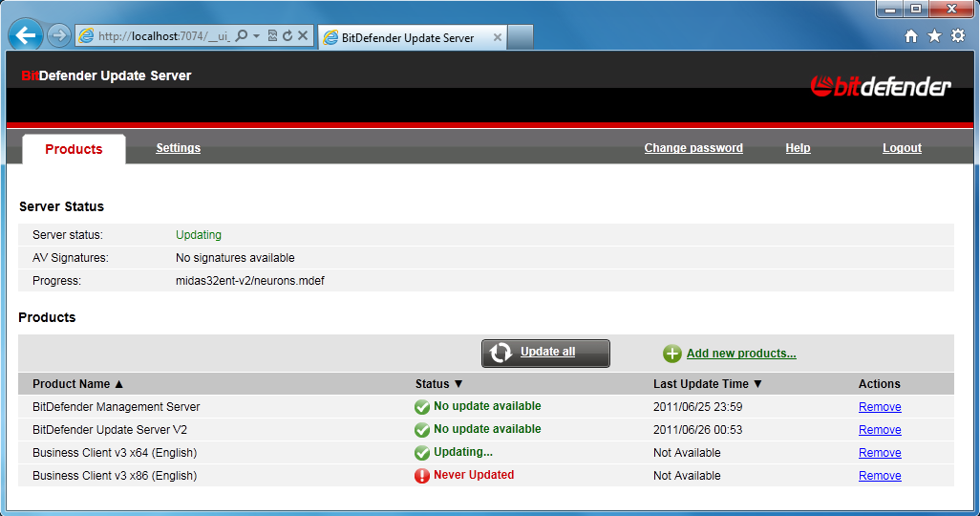
Task: Switch to the Settings tab
Action: click(178, 147)
